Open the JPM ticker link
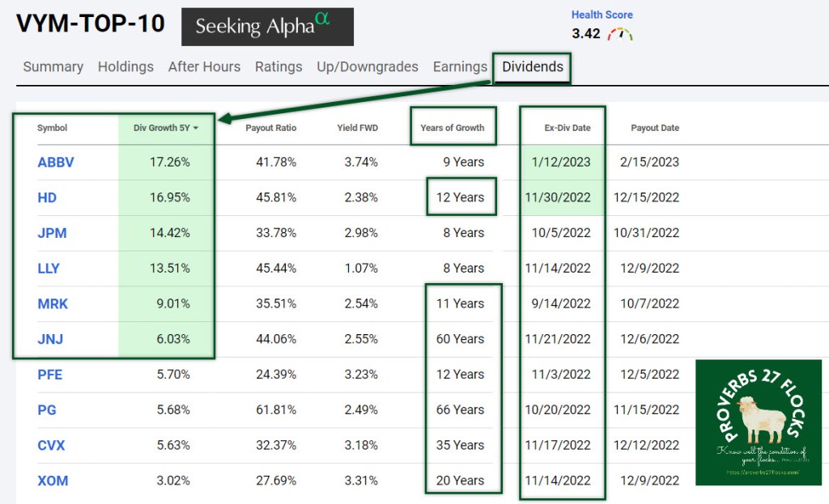Image resolution: width=829 pixels, height=504 pixels. [x=52, y=233]
